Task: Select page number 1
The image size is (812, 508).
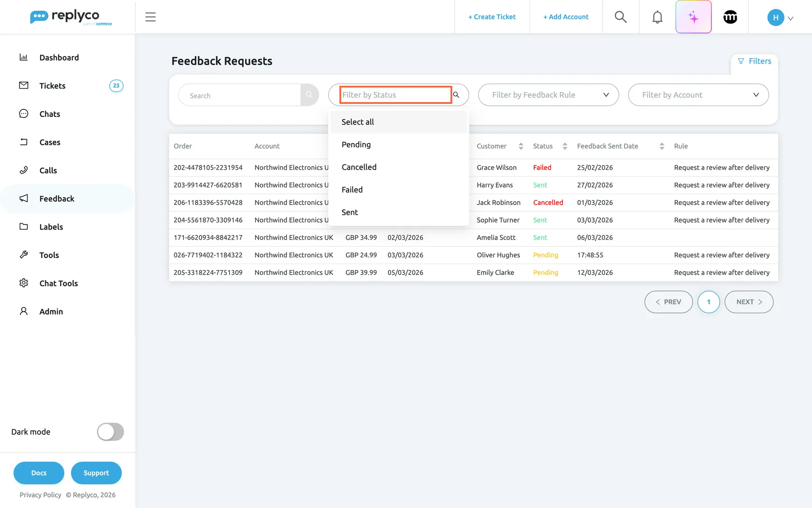Action: click(709, 302)
